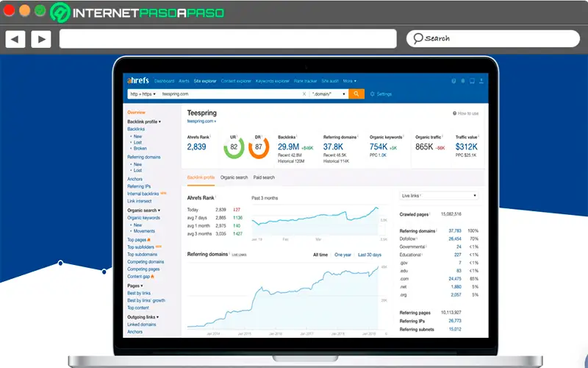The width and height of the screenshot is (588, 368).
Task: Click the magnifier in the browser Search box
Action: pyautogui.click(x=417, y=38)
